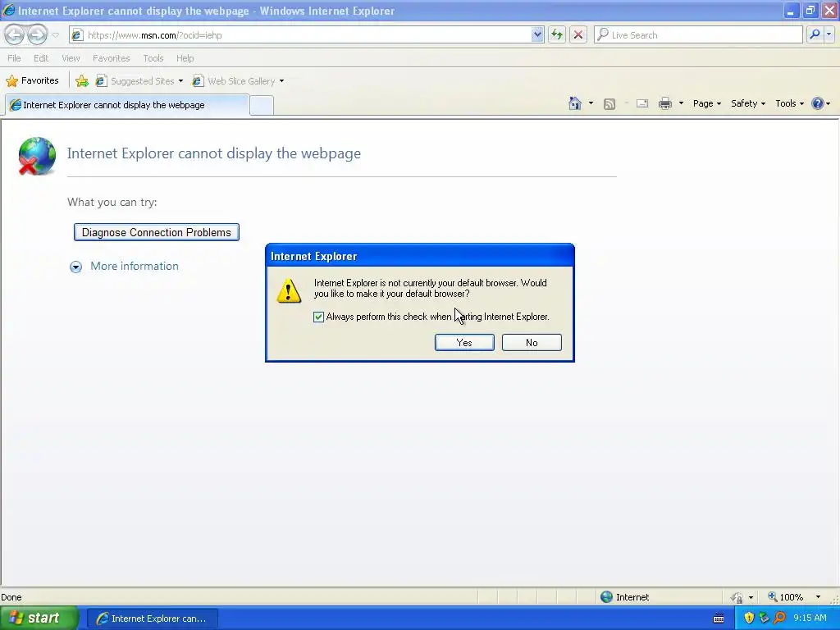The image size is (840, 630).
Task: Click the orange magnifier tray icon
Action: pyautogui.click(x=779, y=619)
